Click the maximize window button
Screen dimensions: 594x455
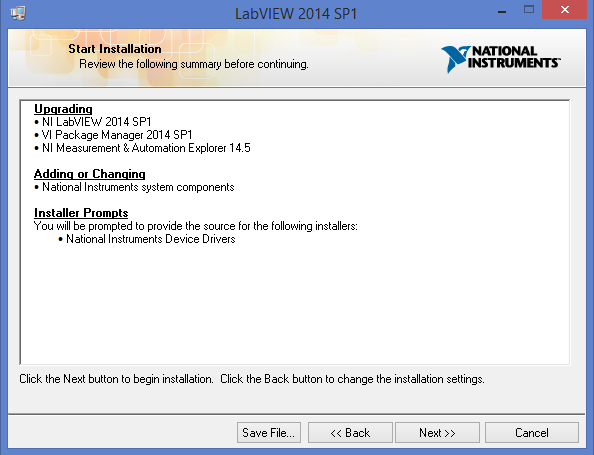tap(529, 10)
